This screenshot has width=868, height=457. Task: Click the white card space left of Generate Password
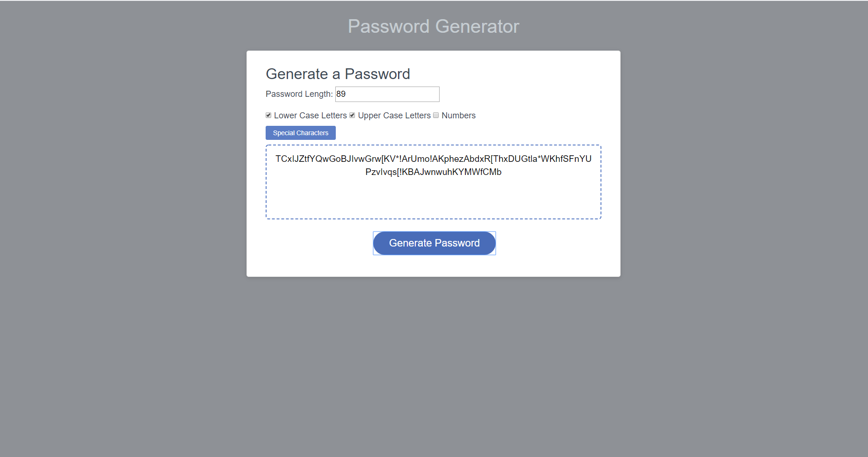[x=318, y=243]
